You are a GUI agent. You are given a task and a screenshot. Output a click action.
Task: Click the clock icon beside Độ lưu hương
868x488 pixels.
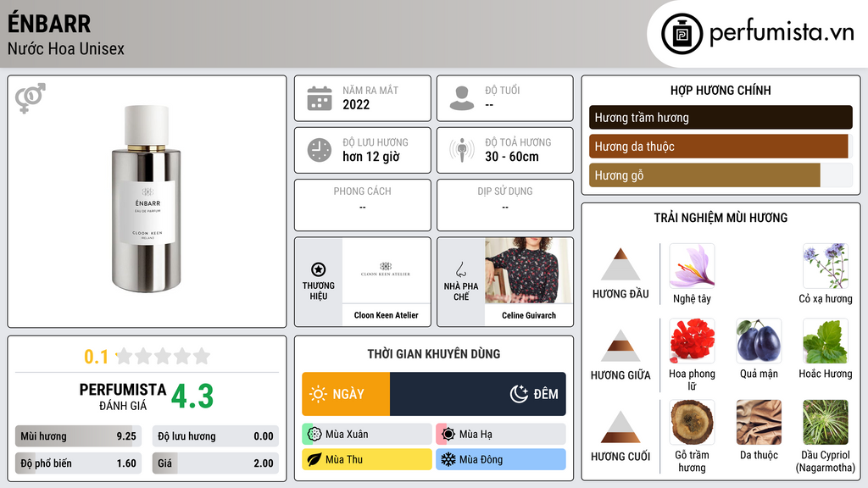[x=320, y=150]
